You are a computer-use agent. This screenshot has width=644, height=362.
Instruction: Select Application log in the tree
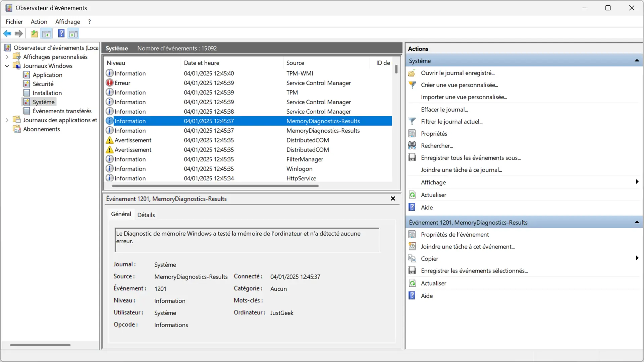coord(47,75)
